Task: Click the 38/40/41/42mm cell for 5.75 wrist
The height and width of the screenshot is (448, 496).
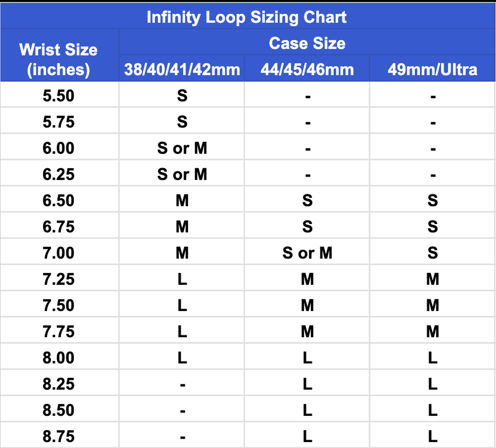Action: coord(182,122)
